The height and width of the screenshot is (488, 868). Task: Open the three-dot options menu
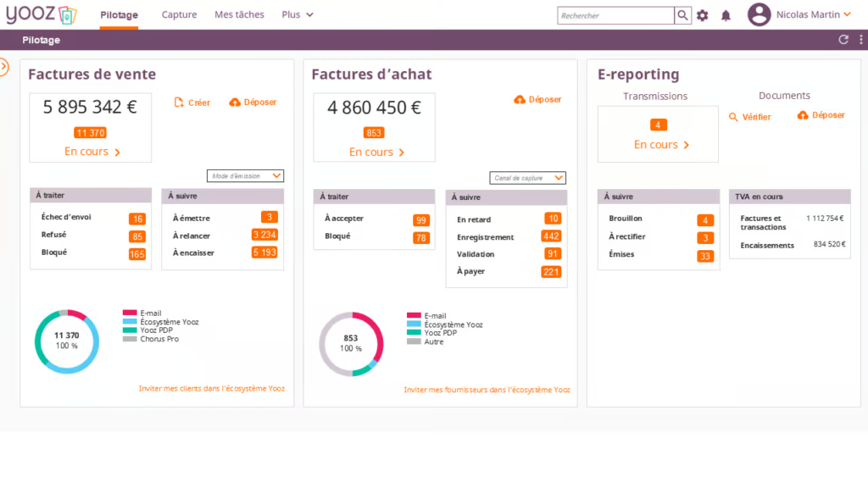(861, 39)
